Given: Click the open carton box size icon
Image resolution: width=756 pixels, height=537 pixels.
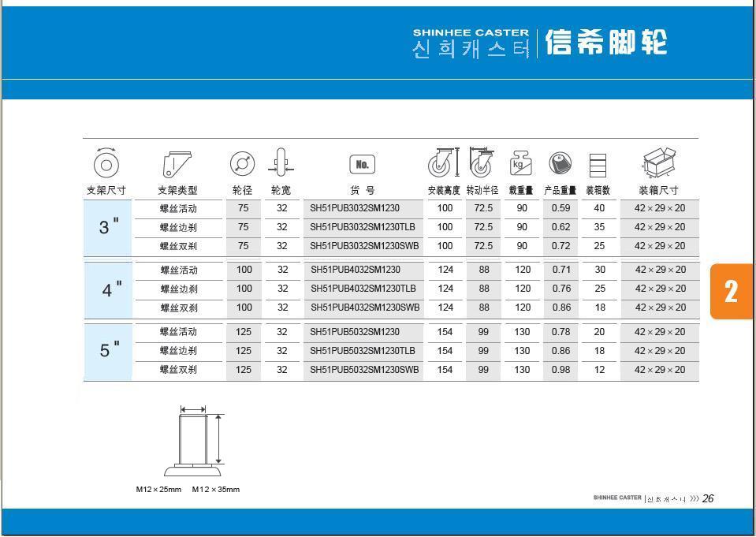Looking at the screenshot, I should (659, 162).
